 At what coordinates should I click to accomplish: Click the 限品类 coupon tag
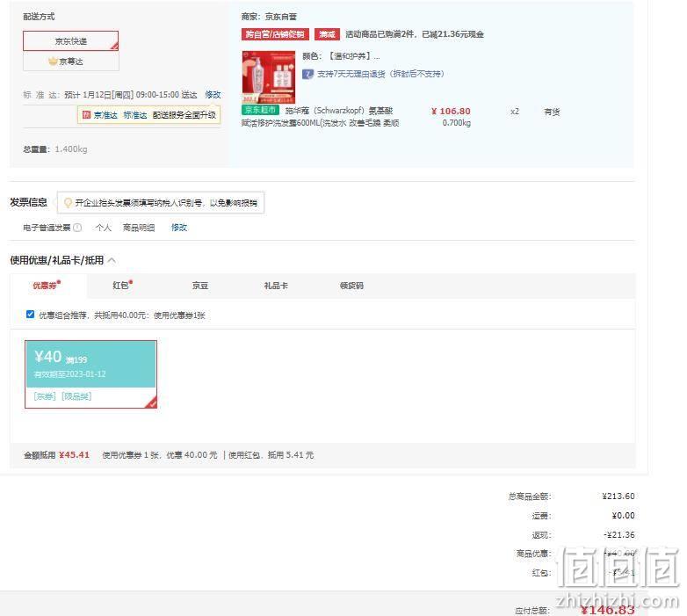pyautogui.click(x=76, y=396)
